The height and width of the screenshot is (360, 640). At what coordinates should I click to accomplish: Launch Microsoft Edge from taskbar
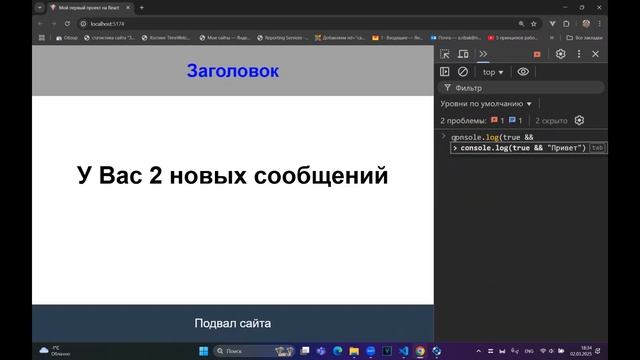coord(338,351)
